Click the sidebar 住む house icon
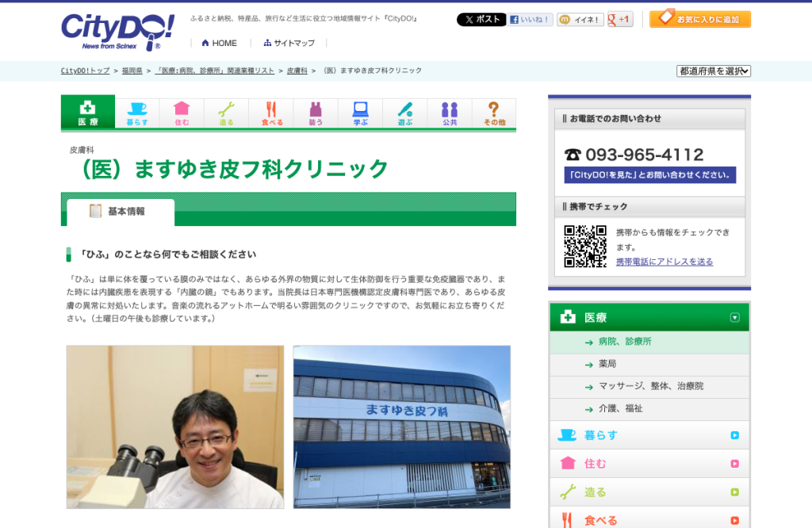 pyautogui.click(x=568, y=463)
